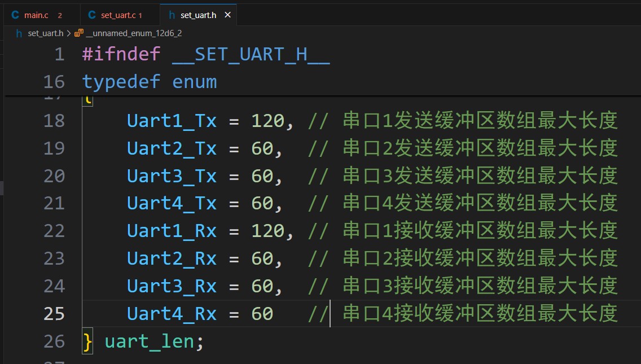Viewport: 641px width, 364px height.
Task: Click the C file icon on set_uart.c tab
Action: 92,15
